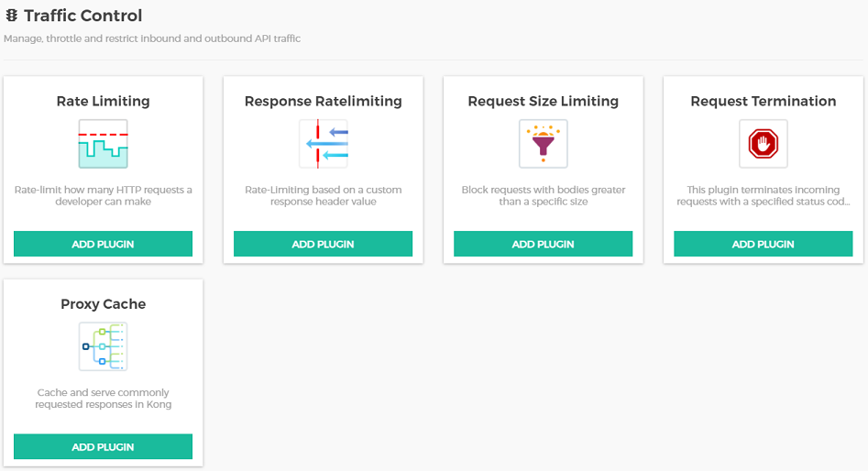Image resolution: width=868 pixels, height=471 pixels.
Task: Click the Request Termination description text
Action: [763, 195]
